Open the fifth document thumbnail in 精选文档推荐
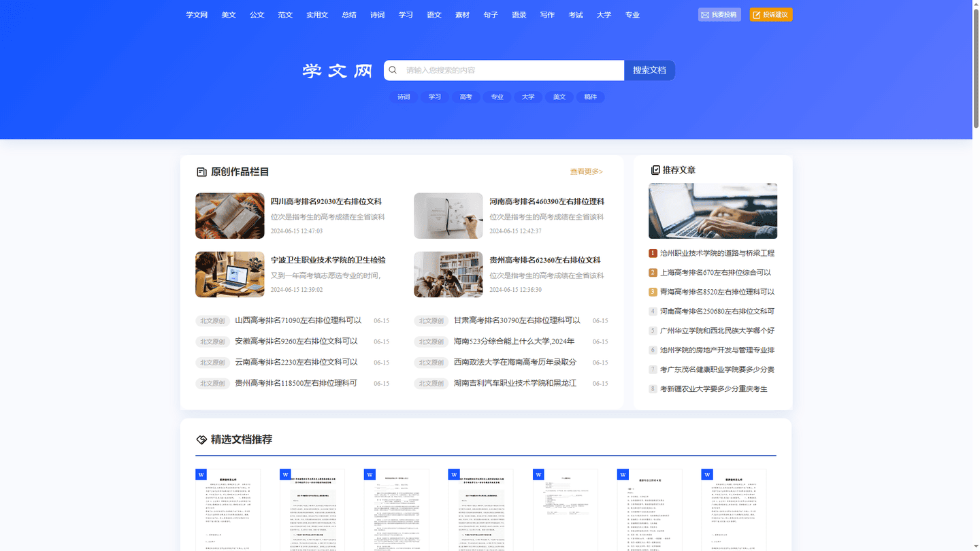This screenshot has width=980, height=551. 566,510
